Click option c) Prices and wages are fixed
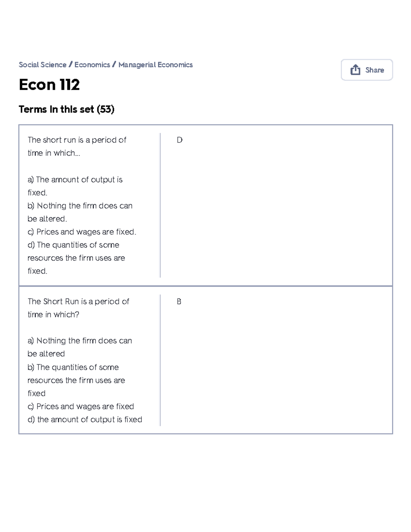Viewport: 411px width, 532px height. (x=82, y=232)
